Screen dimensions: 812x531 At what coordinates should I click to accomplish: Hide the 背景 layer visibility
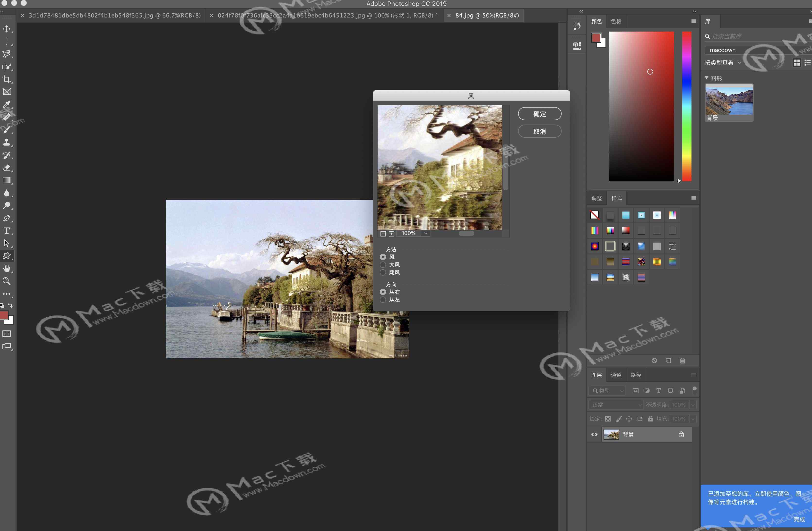594,434
